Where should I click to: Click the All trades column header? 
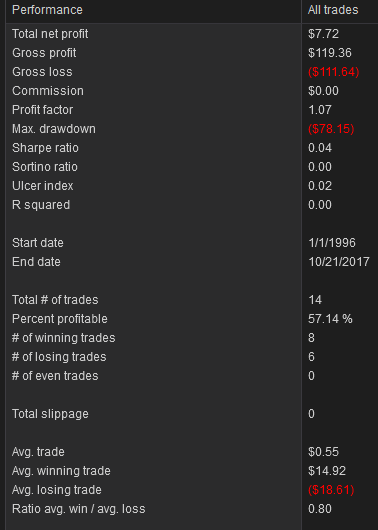tap(333, 10)
